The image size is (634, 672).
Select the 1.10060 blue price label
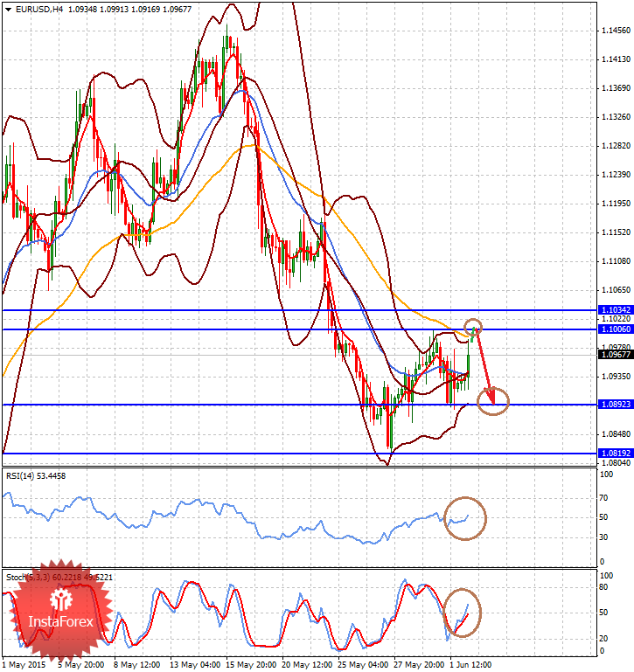[x=616, y=329]
